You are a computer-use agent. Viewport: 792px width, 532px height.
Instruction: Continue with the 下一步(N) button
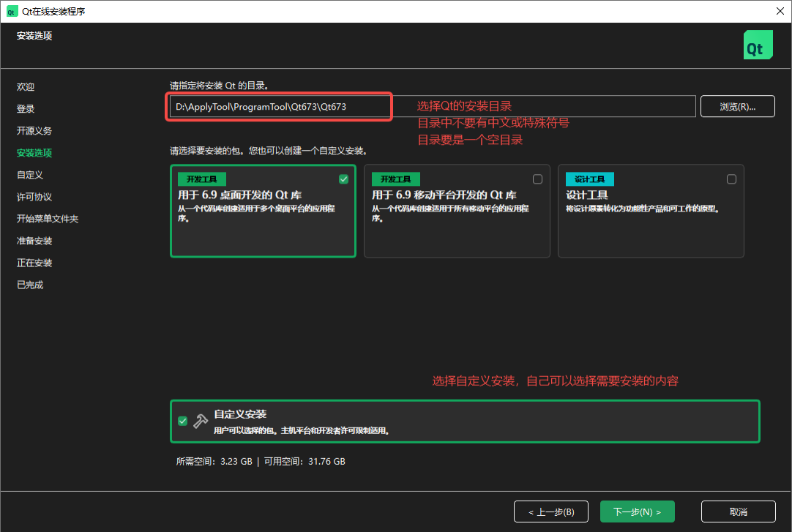coord(638,512)
